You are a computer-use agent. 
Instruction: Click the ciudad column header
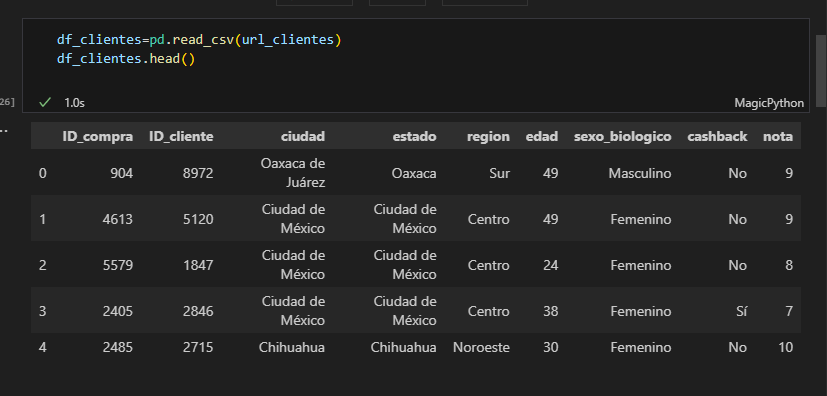(x=303, y=137)
